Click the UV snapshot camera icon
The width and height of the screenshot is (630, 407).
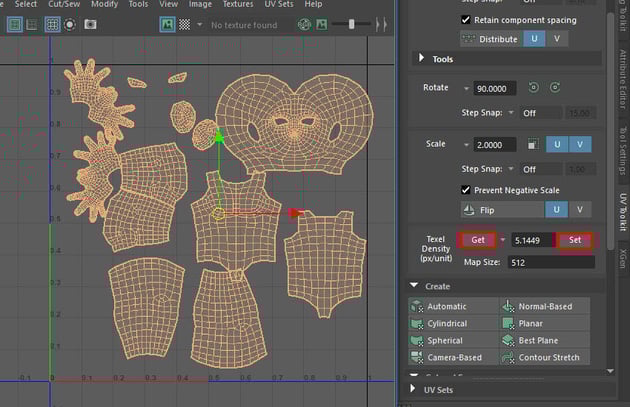point(91,23)
